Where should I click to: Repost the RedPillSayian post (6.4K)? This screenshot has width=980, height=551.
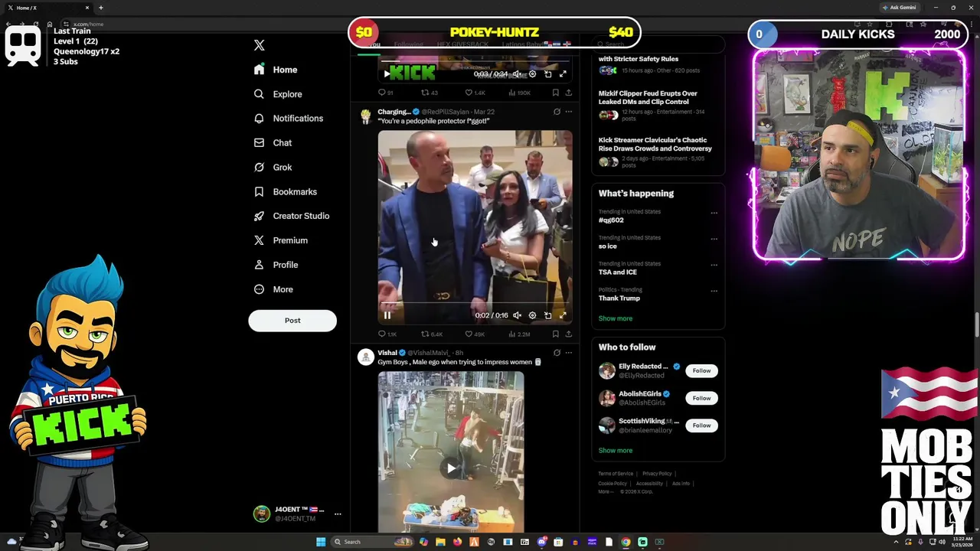pos(432,334)
